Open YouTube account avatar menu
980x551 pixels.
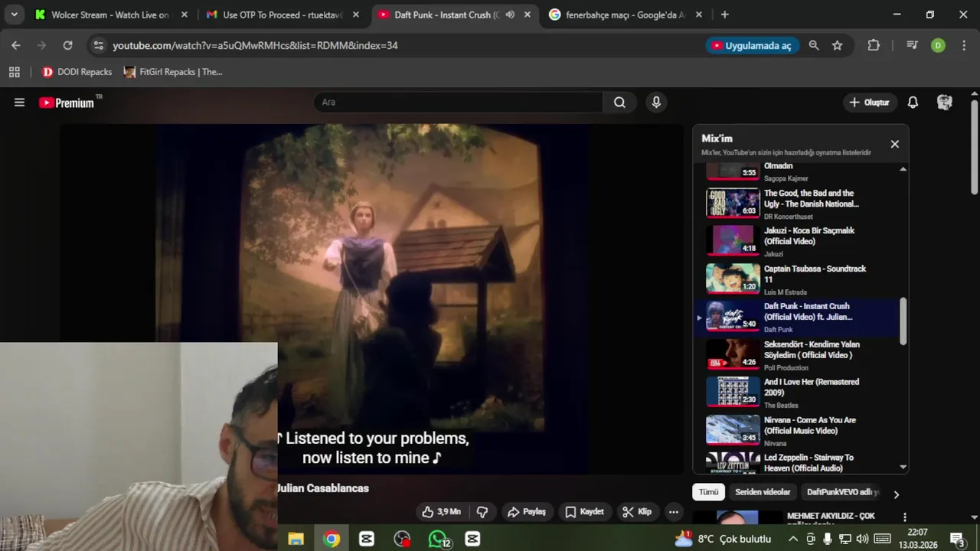coord(945,103)
